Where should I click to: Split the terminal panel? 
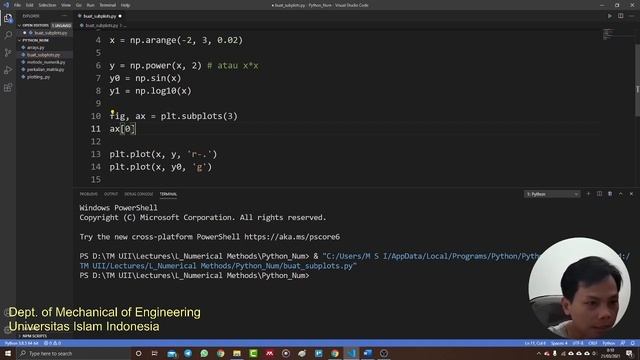(x=599, y=194)
